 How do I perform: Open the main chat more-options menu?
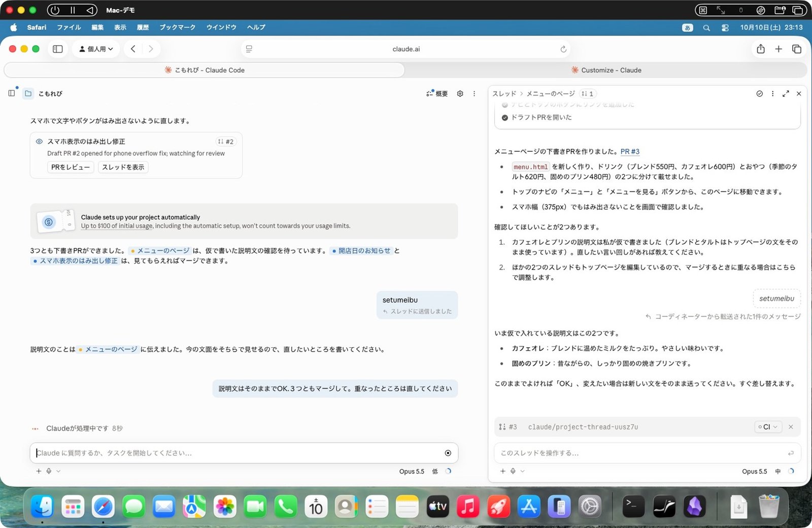tap(474, 93)
